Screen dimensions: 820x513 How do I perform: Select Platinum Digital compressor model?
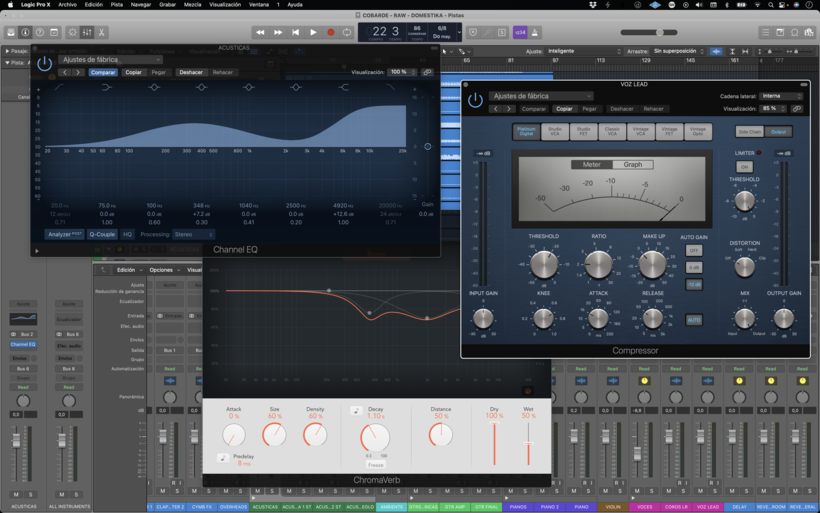[x=526, y=132]
